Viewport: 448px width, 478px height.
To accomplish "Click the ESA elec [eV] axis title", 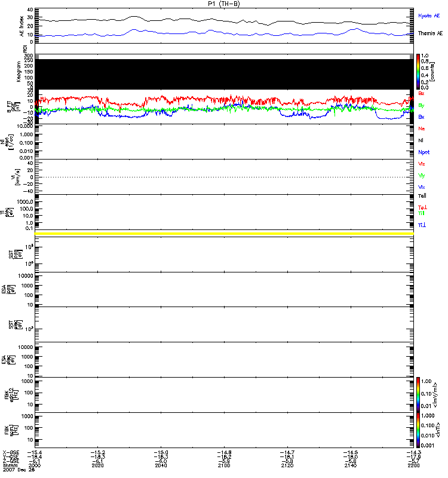I will point(8,360).
